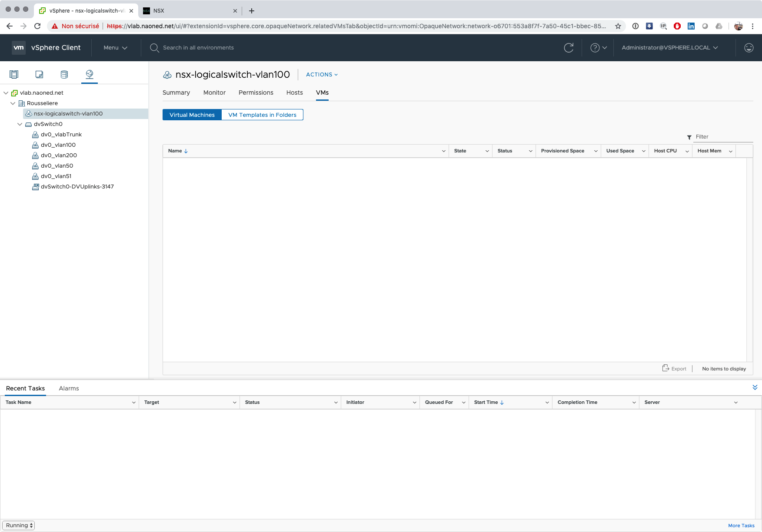Collapse the dvSwitch0 tree node
The width and height of the screenshot is (762, 532).
(20, 124)
